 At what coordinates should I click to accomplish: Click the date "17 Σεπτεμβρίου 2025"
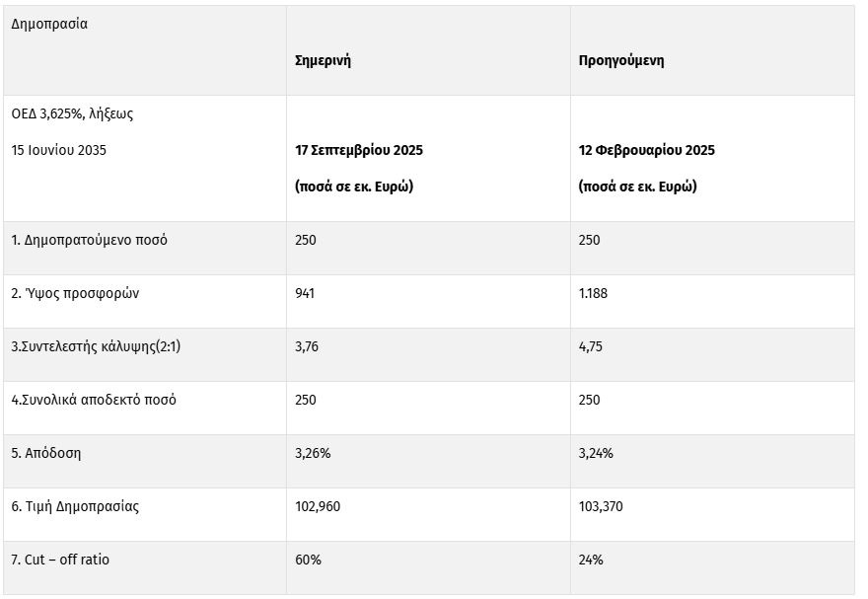359,151
